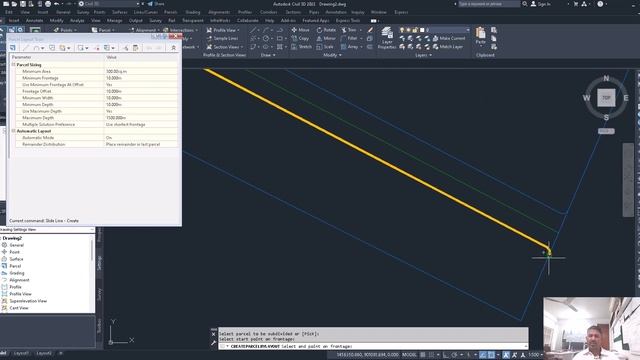Click the search keyword input field
Screen dimensions: 640x360
[x=489, y=4]
